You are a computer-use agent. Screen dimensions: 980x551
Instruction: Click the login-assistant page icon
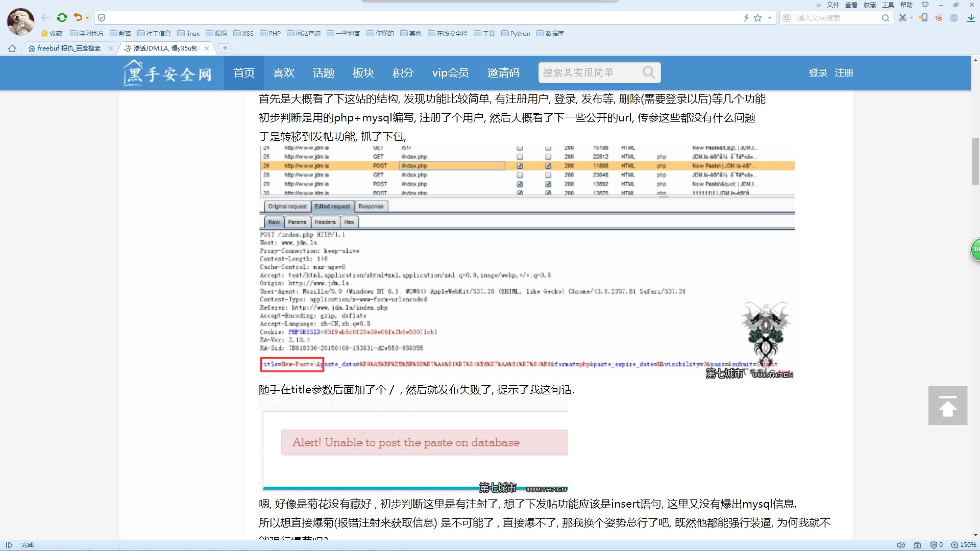923,18
